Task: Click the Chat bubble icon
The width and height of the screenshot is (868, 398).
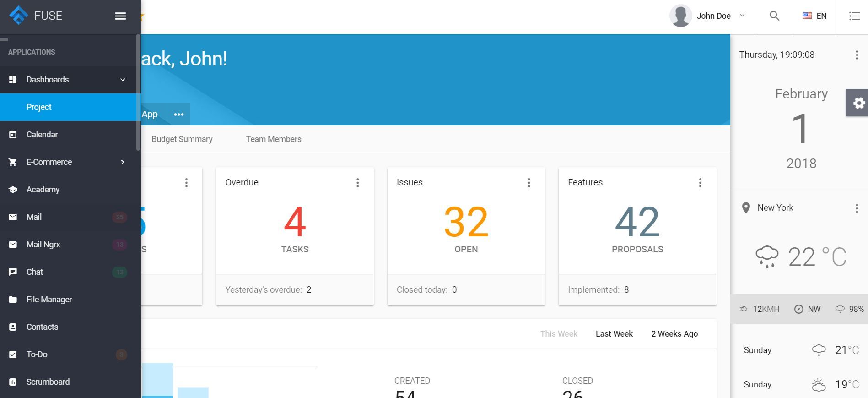Action: coord(13,272)
